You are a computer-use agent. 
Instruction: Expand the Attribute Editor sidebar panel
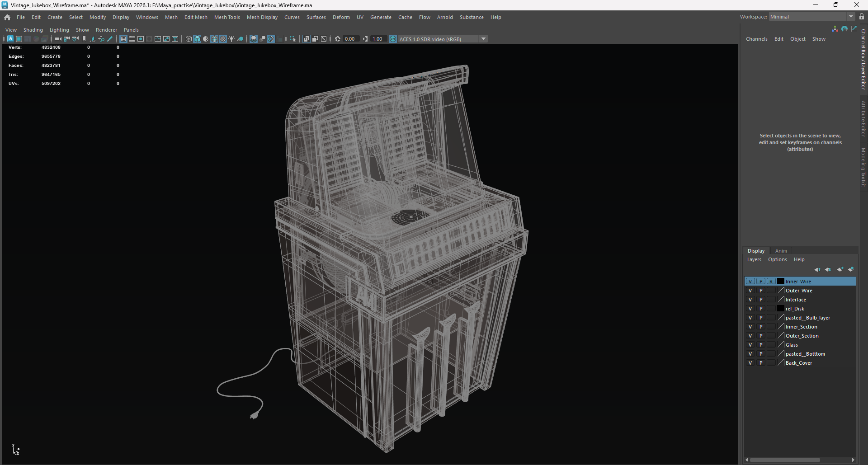coord(863,117)
